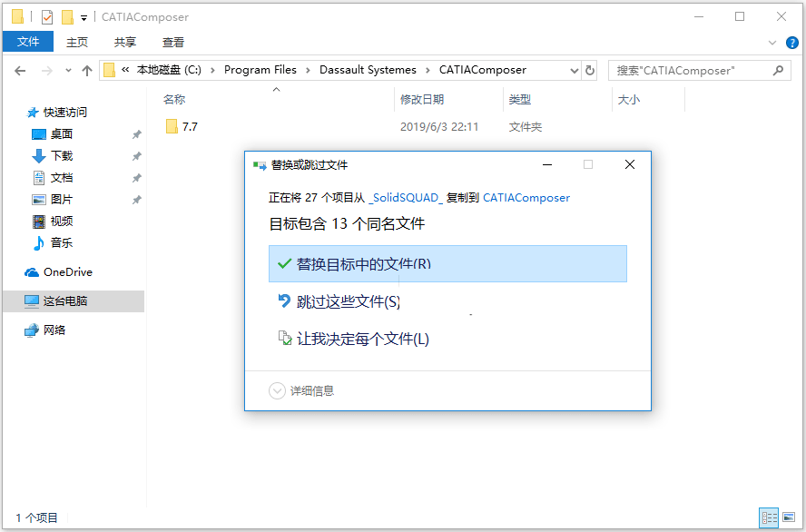Go forward with the forward arrow
Screen dimensions: 806x532
click(x=47, y=71)
